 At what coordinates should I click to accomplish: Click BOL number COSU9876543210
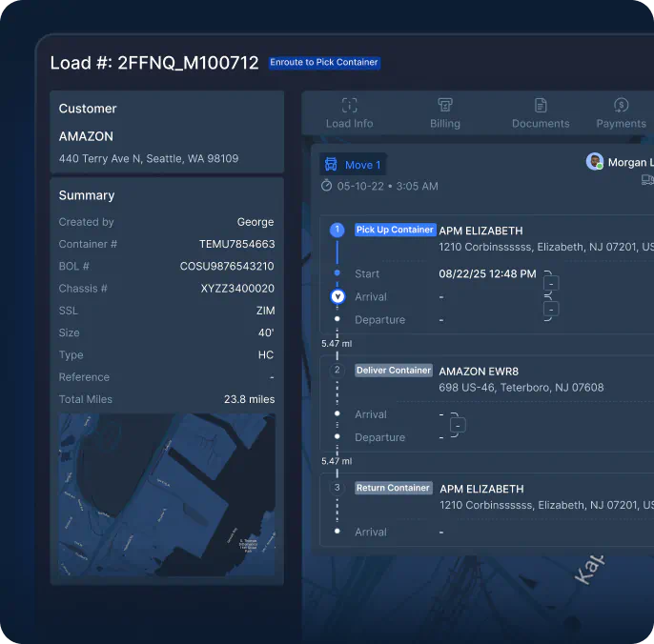(227, 267)
